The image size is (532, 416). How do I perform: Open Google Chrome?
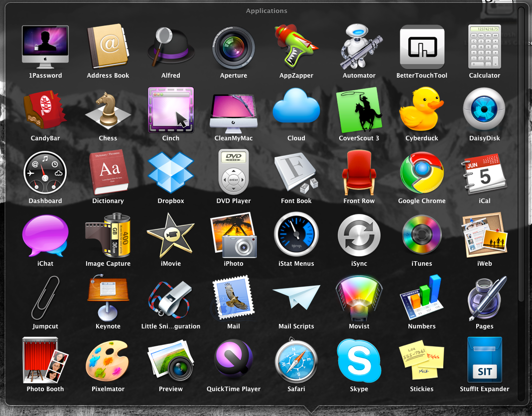pyautogui.click(x=422, y=173)
